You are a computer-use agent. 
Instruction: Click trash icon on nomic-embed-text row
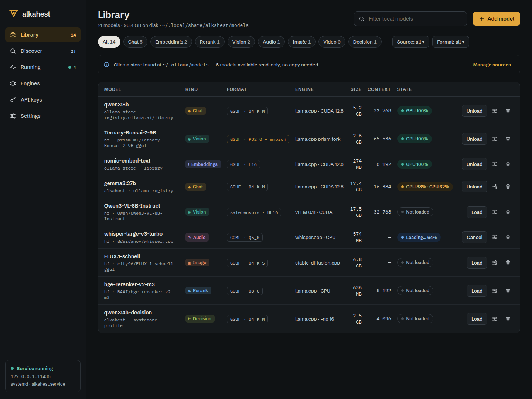point(508,164)
